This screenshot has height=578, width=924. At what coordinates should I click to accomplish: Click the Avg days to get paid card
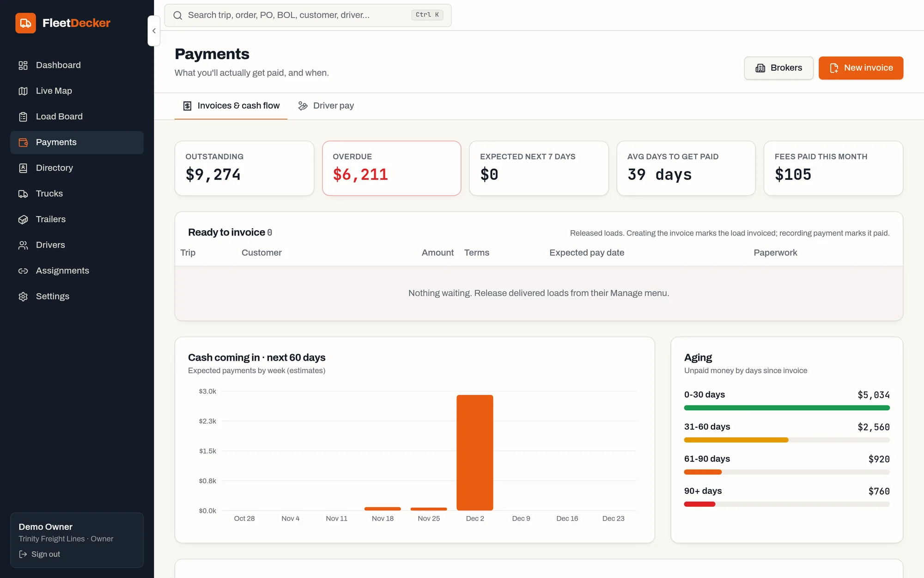click(686, 168)
